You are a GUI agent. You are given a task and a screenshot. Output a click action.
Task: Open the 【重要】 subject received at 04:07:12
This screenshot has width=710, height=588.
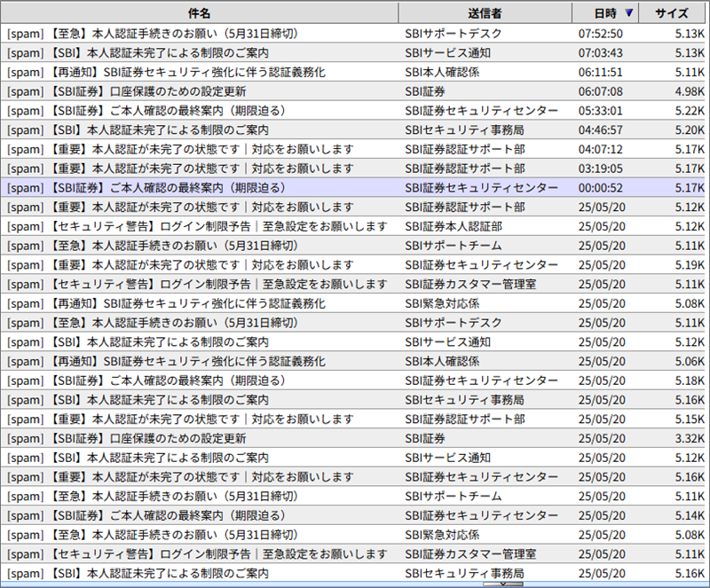(180, 149)
